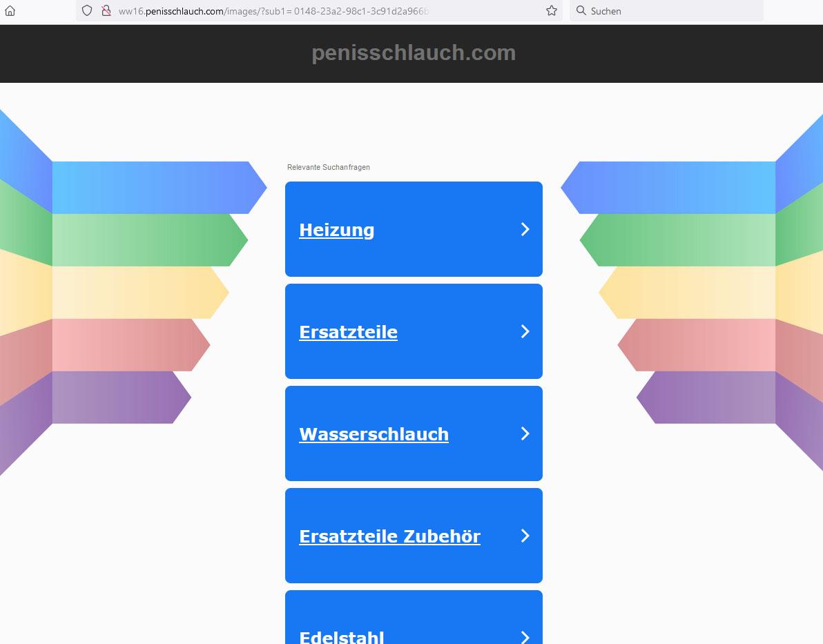Click the chevron arrow beside Edelstahl
The height and width of the screenshot is (644, 823).
tap(525, 637)
